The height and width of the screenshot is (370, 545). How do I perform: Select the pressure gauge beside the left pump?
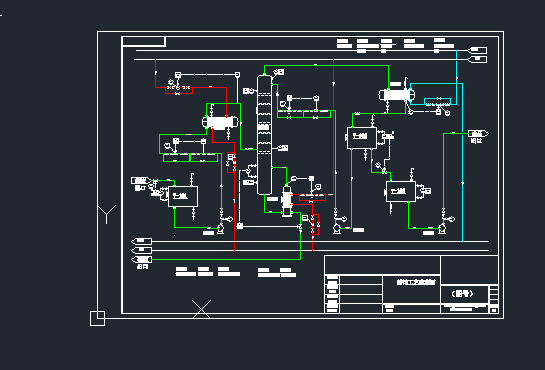point(229,219)
